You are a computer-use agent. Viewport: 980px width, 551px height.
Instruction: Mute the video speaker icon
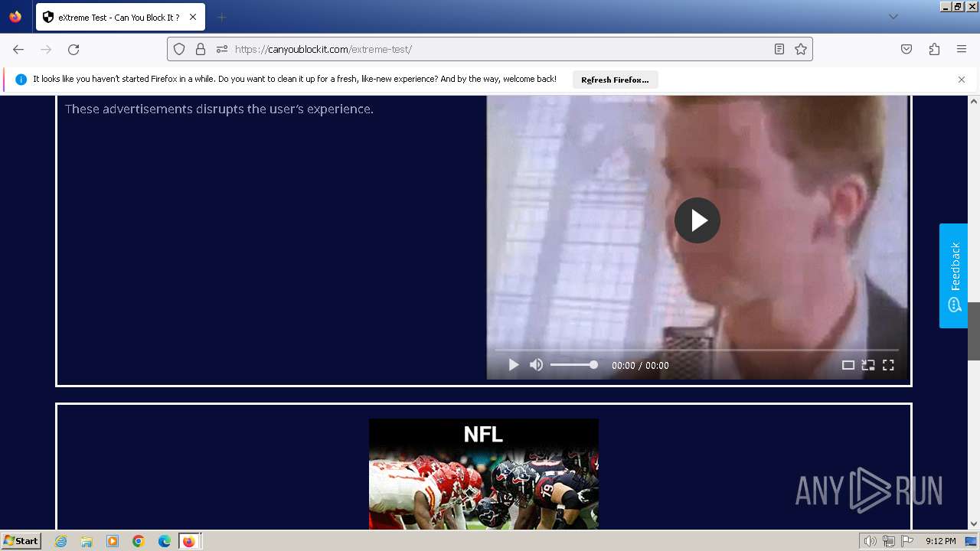(537, 365)
